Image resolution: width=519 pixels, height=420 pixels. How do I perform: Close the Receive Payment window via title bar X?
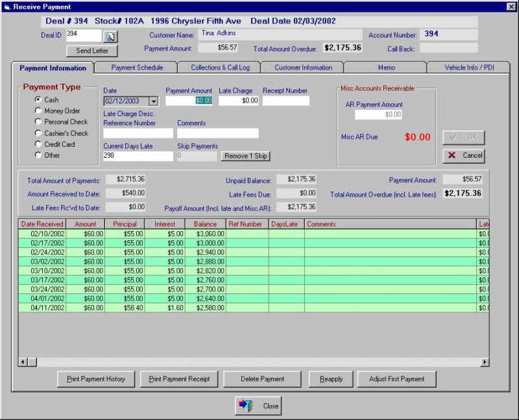coord(511,6)
